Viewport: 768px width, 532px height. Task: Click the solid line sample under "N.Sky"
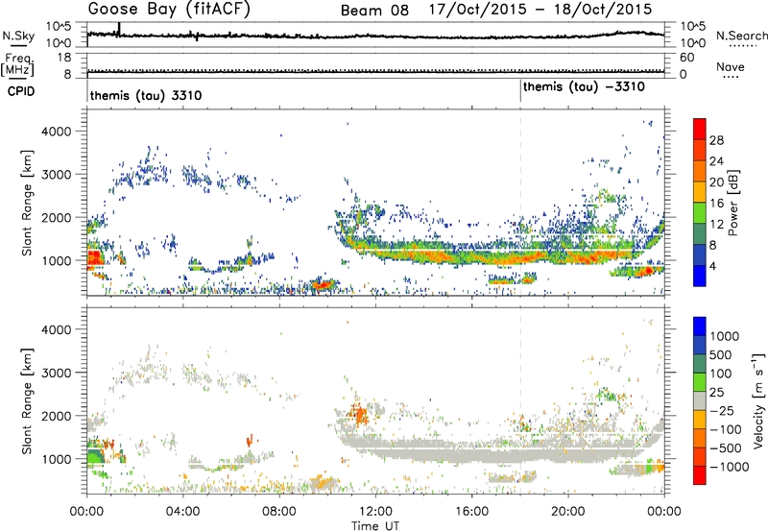click(18, 45)
